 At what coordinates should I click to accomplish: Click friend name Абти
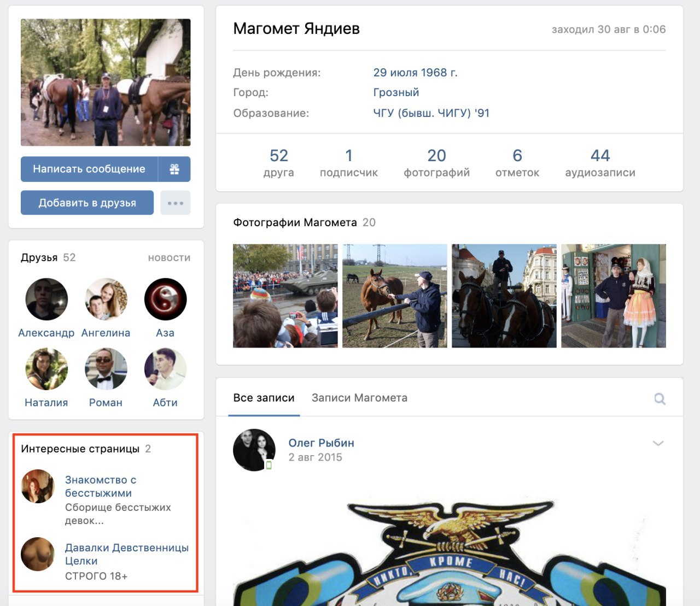(165, 403)
